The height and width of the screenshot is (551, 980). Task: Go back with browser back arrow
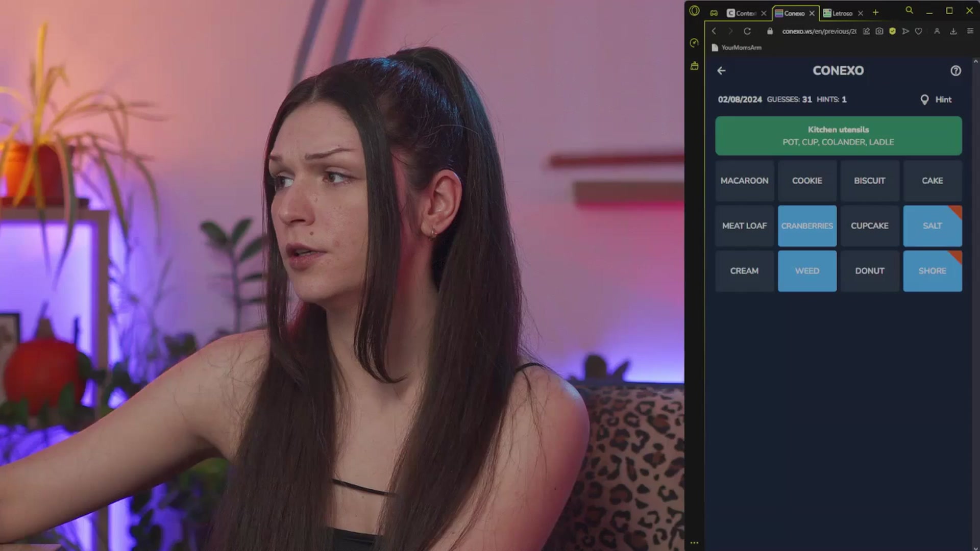point(714,31)
